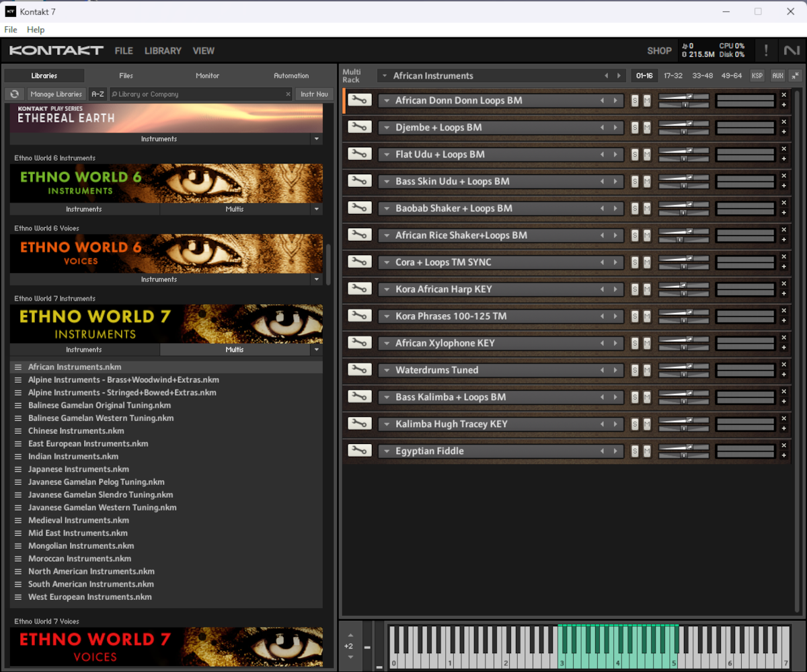Mute Kora Phrases 100-125 TM
This screenshot has width=807, height=672.
(647, 315)
